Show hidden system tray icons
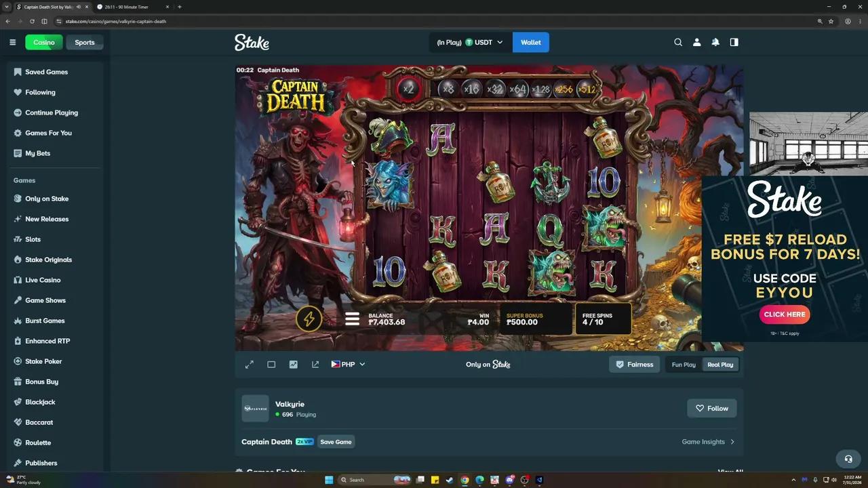 (x=793, y=480)
